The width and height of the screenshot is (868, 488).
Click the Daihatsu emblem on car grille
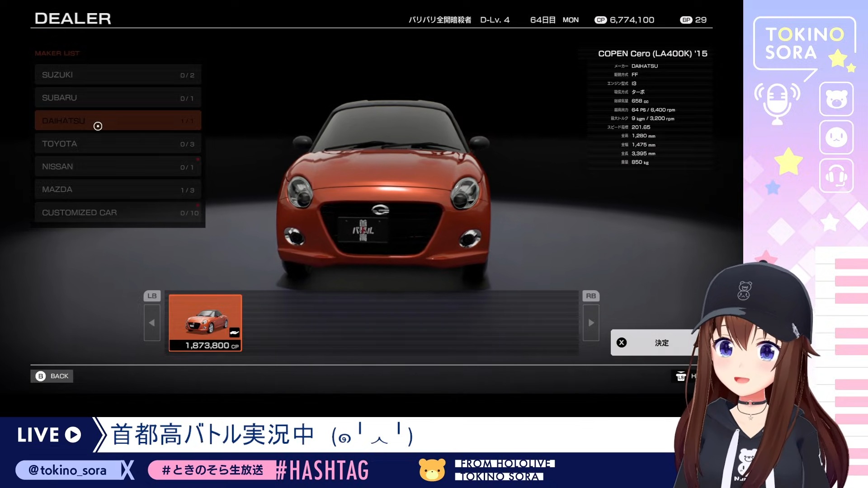[380, 210]
